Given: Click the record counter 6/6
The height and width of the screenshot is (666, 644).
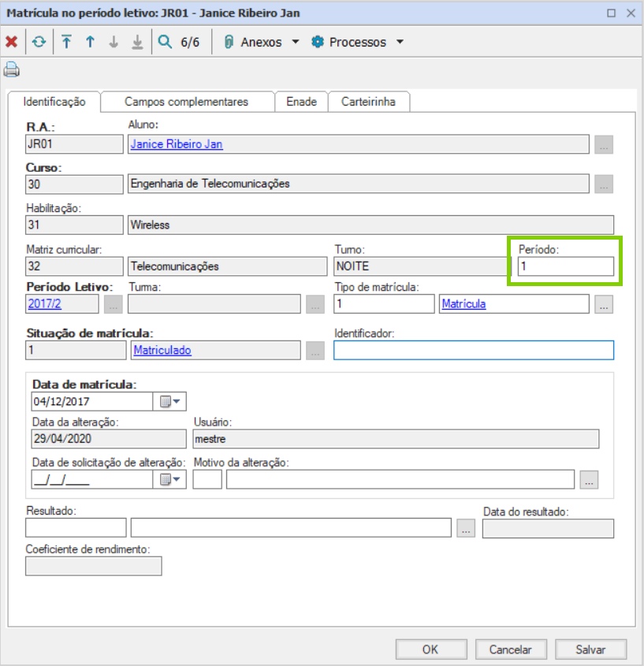Looking at the screenshot, I should pos(190,42).
